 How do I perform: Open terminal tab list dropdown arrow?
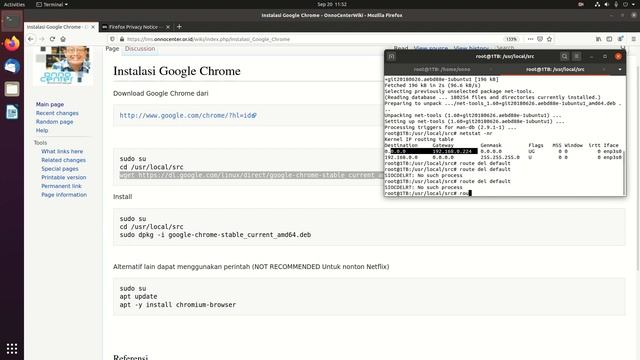(620, 69)
